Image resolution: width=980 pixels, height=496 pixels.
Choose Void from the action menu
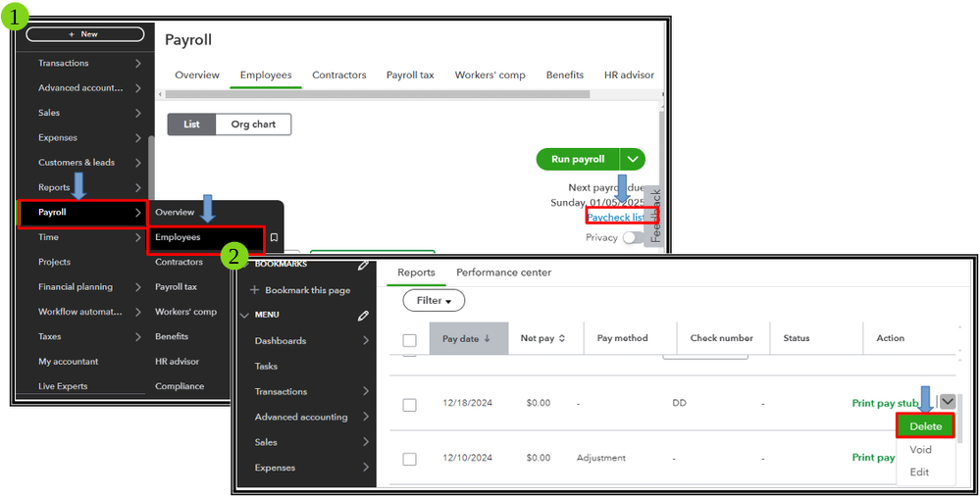coord(920,450)
